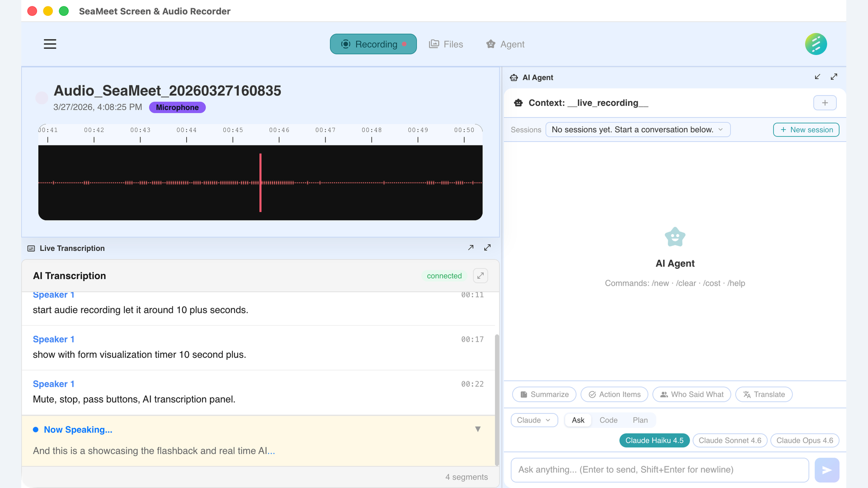Open the Agent tab
868x488 pixels.
coord(505,44)
